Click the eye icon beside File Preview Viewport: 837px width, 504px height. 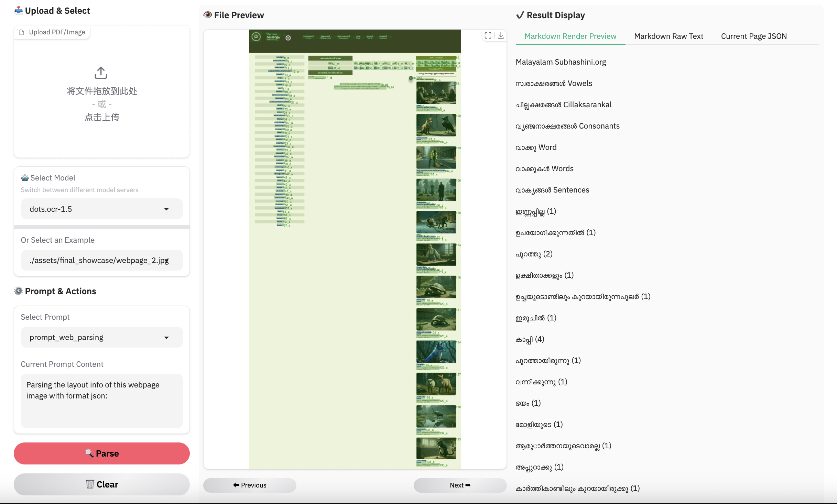207,15
